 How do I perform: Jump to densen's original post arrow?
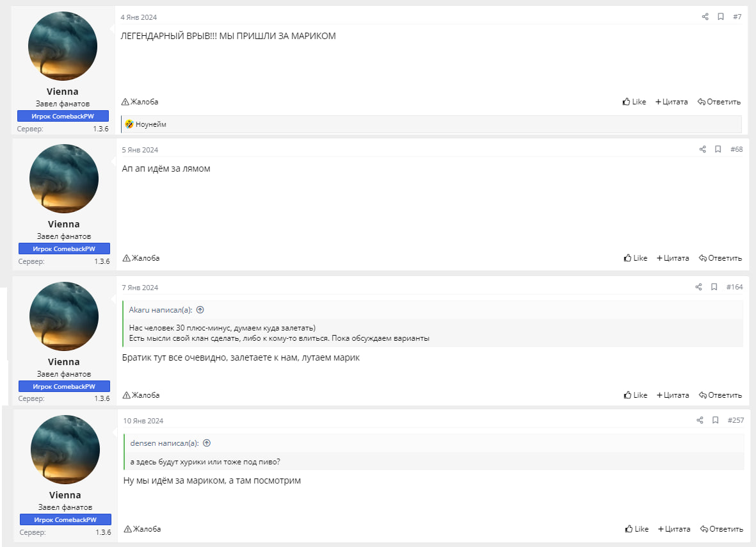click(207, 443)
